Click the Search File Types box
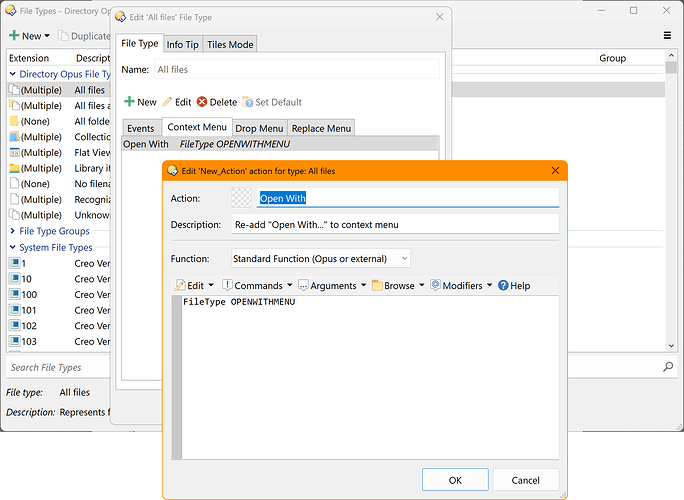The width and height of the screenshot is (684, 500). pyautogui.click(x=59, y=367)
